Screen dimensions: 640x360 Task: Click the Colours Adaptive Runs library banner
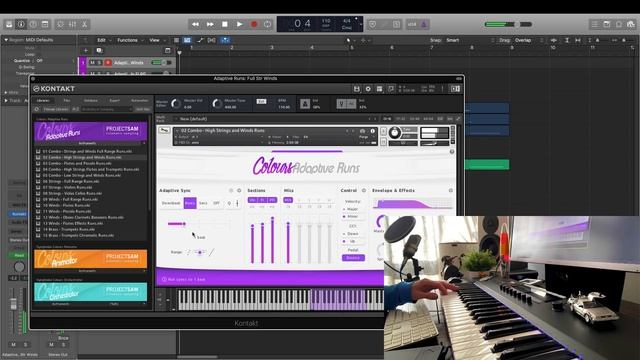pos(91,131)
